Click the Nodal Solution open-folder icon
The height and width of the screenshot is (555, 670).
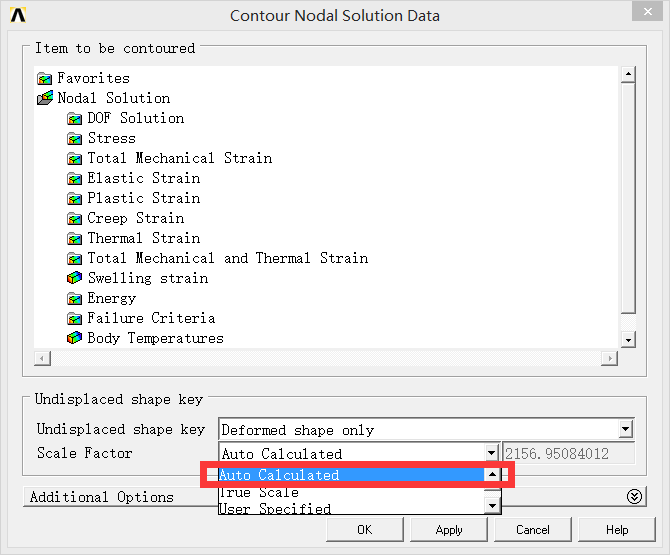[x=45, y=98]
